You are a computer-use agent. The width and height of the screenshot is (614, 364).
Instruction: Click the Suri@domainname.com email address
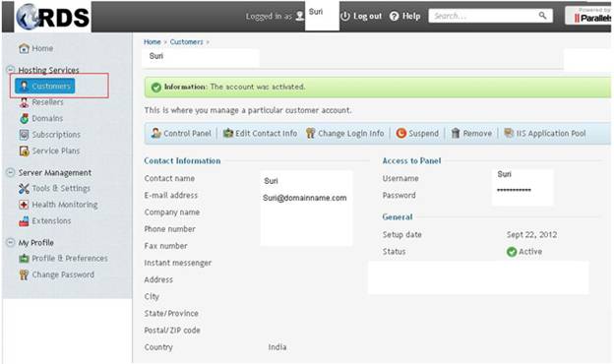pyautogui.click(x=305, y=198)
